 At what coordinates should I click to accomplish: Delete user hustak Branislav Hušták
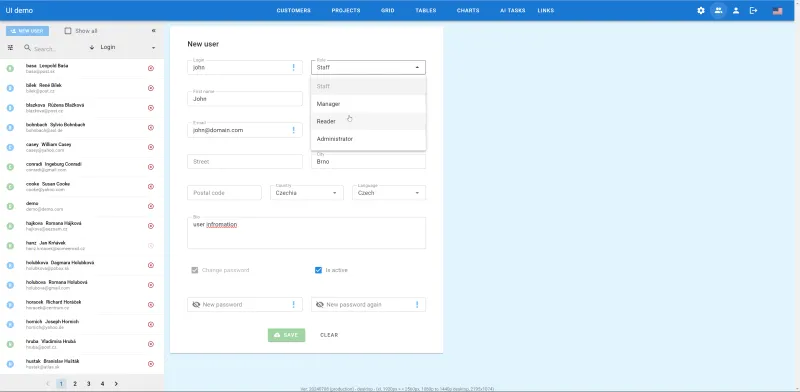151,364
